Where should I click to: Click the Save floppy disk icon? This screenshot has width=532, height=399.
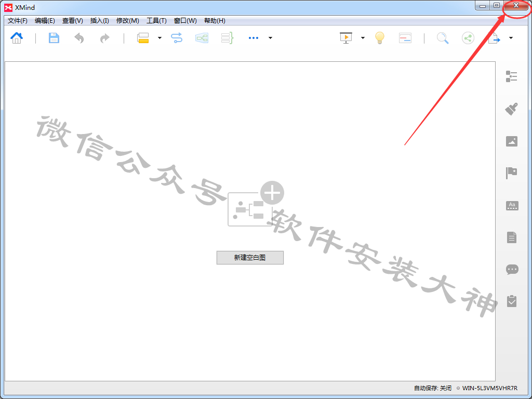(54, 37)
